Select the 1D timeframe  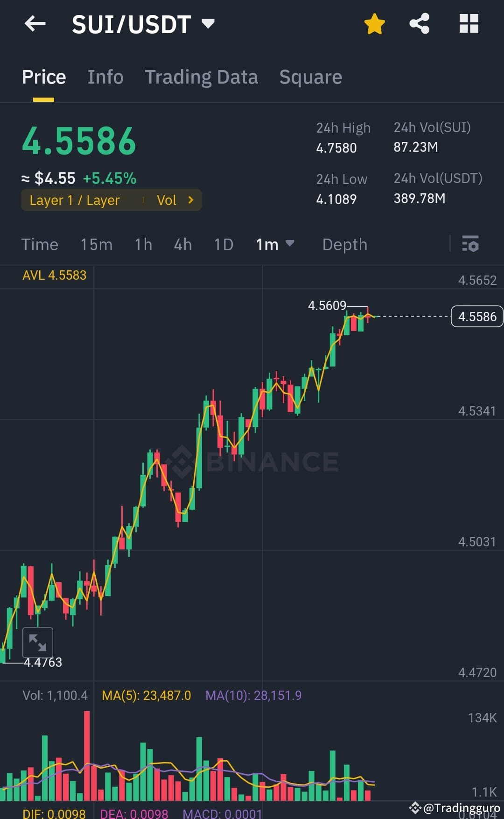[223, 244]
